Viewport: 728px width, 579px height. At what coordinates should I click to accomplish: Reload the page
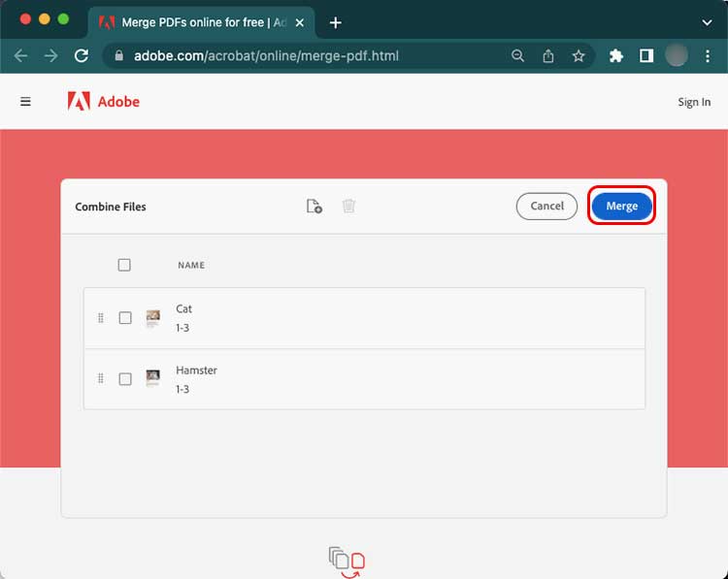point(82,56)
